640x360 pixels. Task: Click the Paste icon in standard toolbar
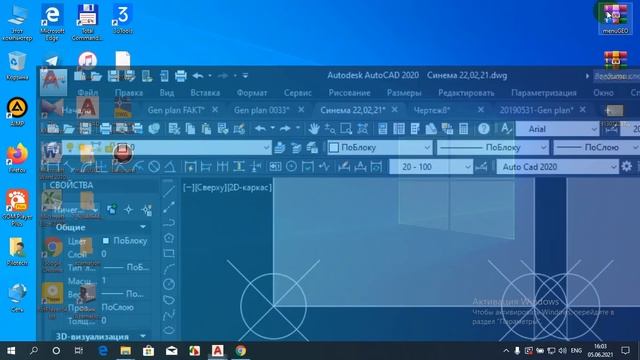[207, 129]
